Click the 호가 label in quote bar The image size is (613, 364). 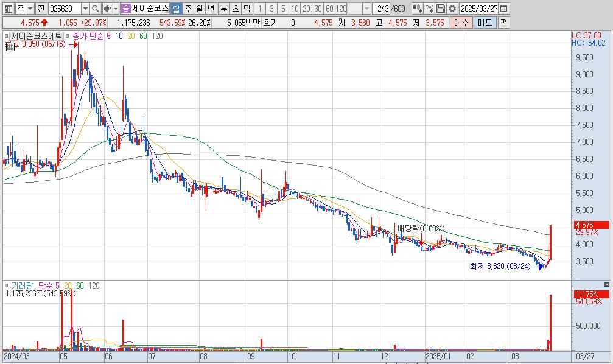[x=270, y=23]
